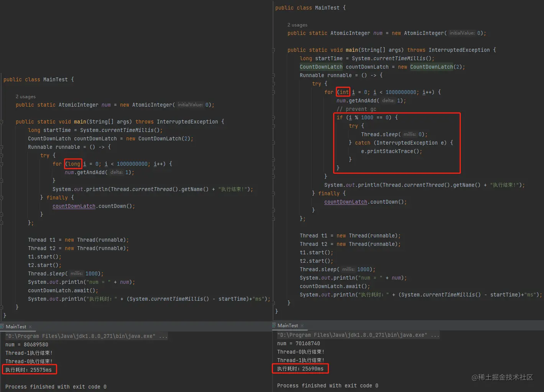The width and height of the screenshot is (544, 392).
Task: Click 'countDownLatch.await();' in right editor
Action: [x=335, y=286]
